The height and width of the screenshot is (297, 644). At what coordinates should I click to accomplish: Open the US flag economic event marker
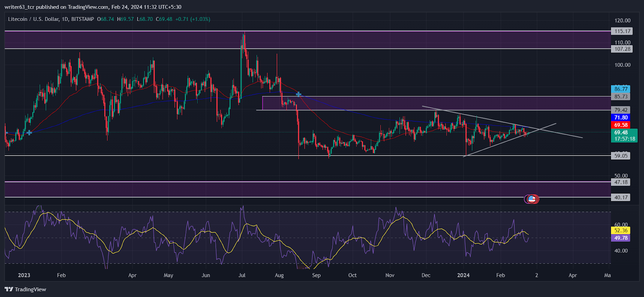tap(532, 199)
